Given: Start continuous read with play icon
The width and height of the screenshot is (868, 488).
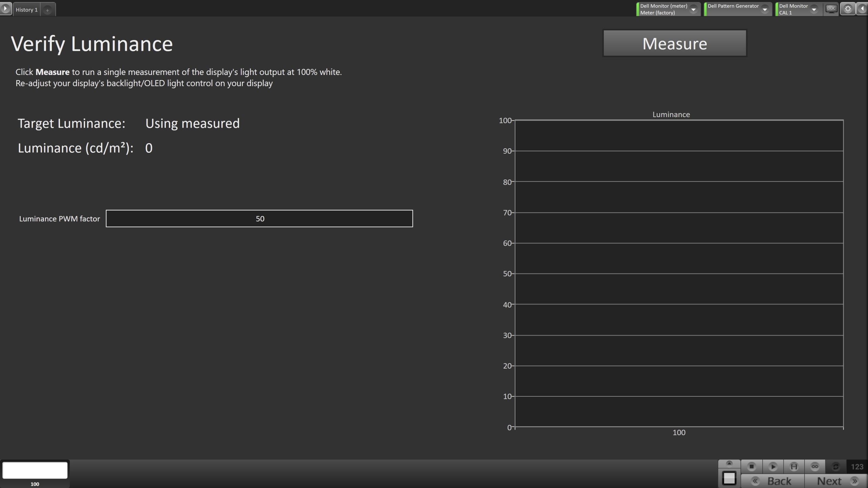Looking at the screenshot, I should point(773,467).
